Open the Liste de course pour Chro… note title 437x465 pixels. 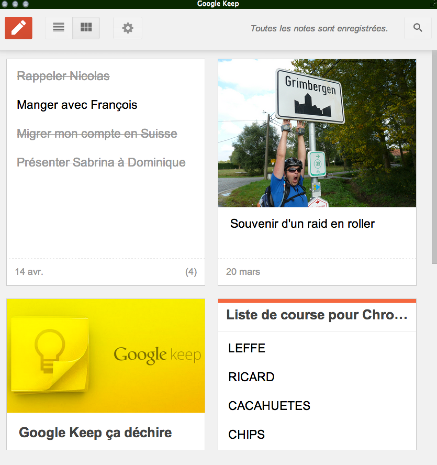coord(317,315)
